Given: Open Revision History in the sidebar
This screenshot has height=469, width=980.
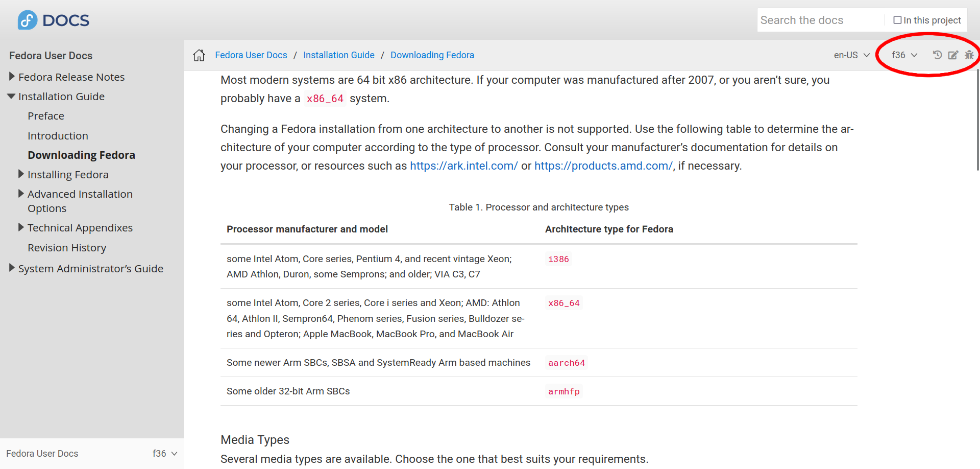Looking at the screenshot, I should pos(67,248).
